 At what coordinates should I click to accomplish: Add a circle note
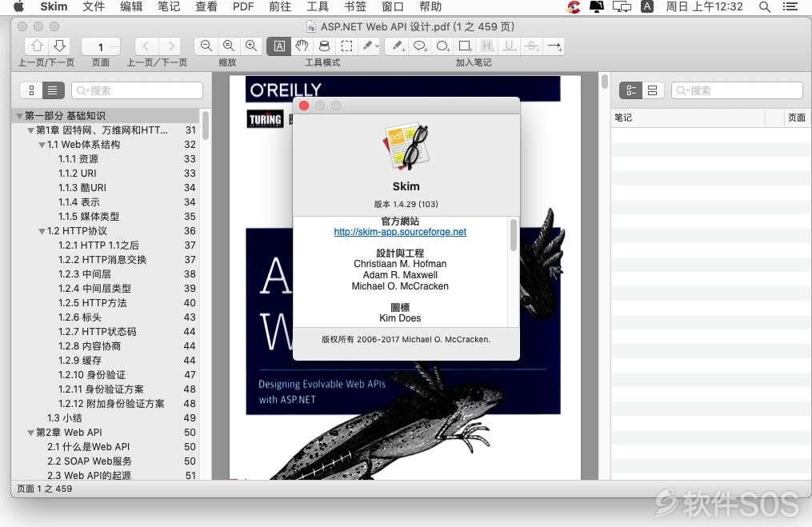click(442, 46)
